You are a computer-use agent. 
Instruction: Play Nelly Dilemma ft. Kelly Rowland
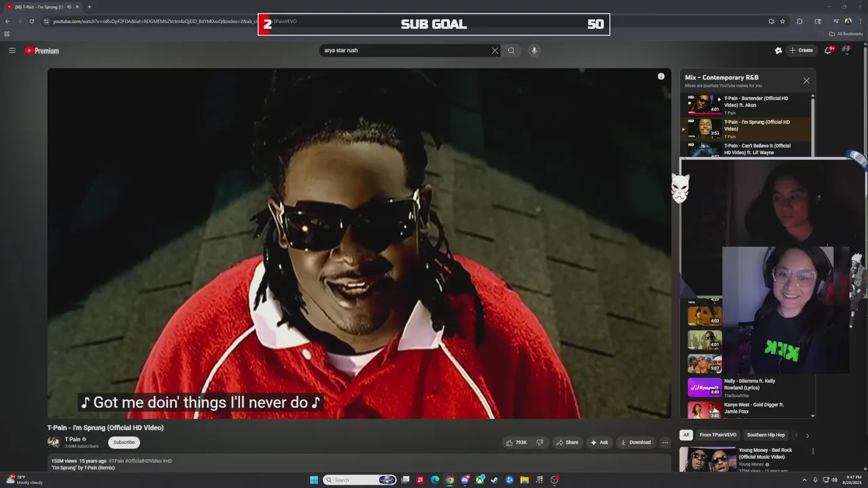[745, 388]
